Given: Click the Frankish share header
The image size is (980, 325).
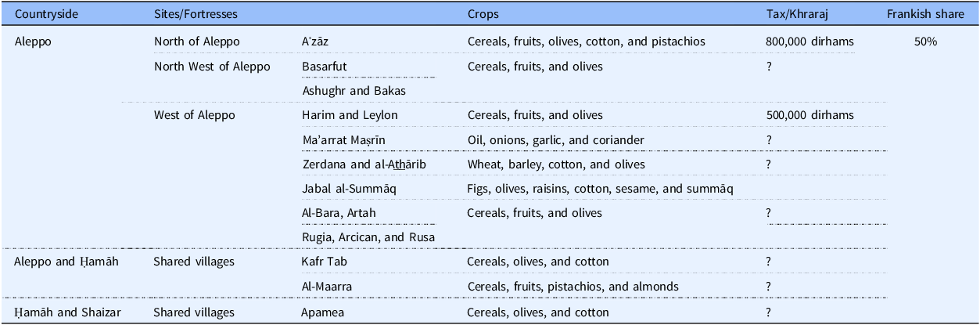Looking at the screenshot, I should [925, 14].
